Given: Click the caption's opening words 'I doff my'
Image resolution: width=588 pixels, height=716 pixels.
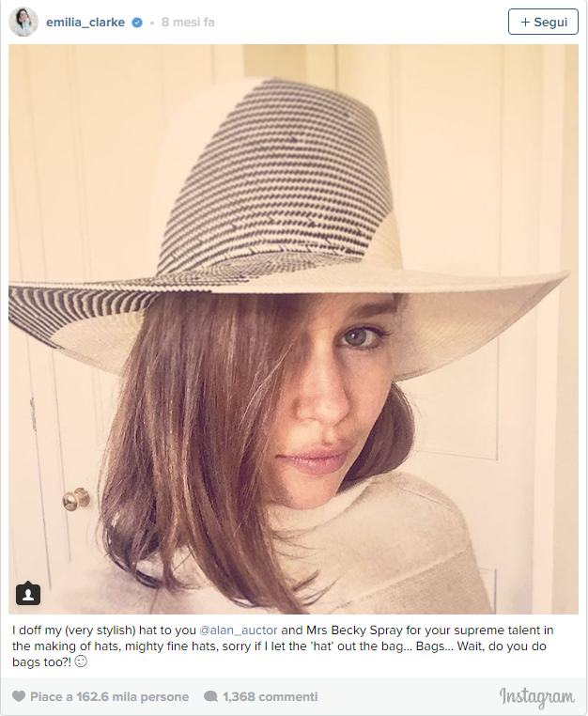Looking at the screenshot, I should [x=37, y=630].
